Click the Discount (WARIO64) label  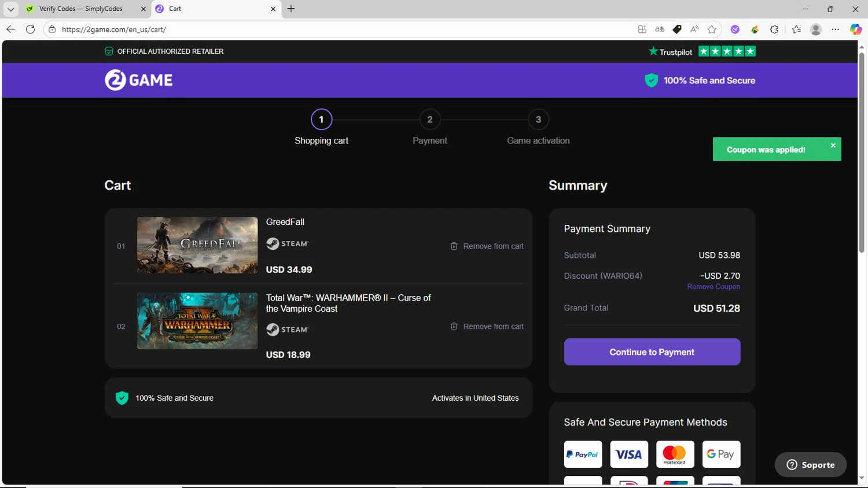603,276
